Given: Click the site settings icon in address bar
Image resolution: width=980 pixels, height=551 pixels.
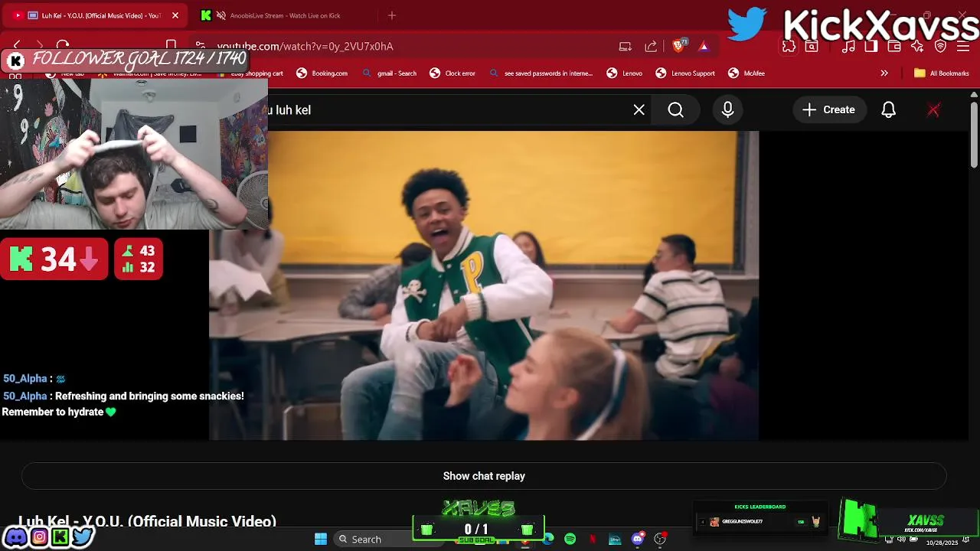Looking at the screenshot, I should click(200, 46).
